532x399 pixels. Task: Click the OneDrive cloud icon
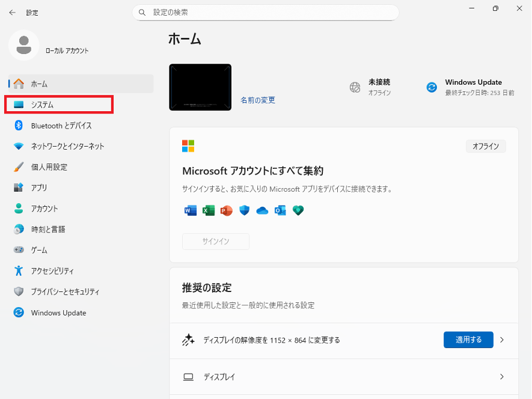(x=262, y=211)
